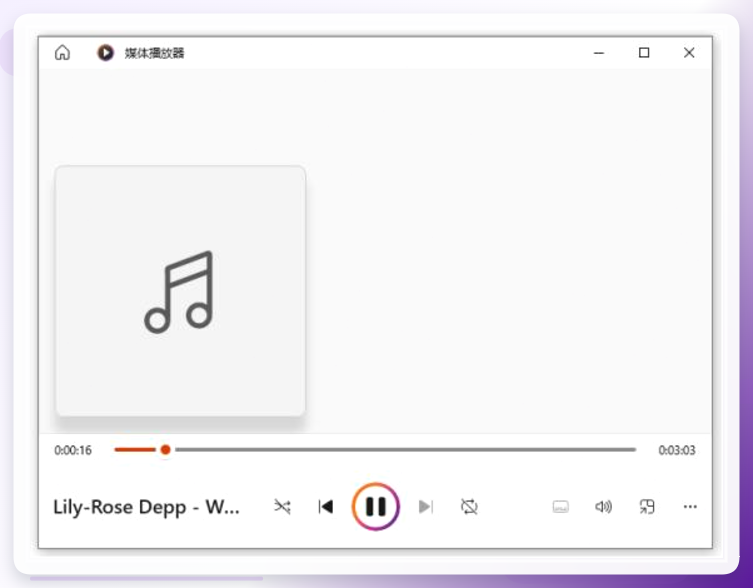Toggle shuffle playback
The image size is (753, 588).
click(x=282, y=506)
